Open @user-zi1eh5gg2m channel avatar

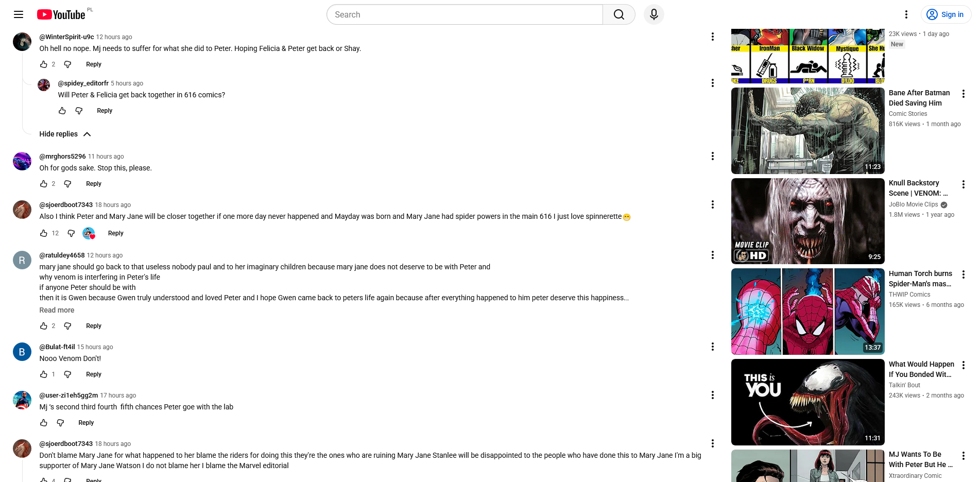22,400
